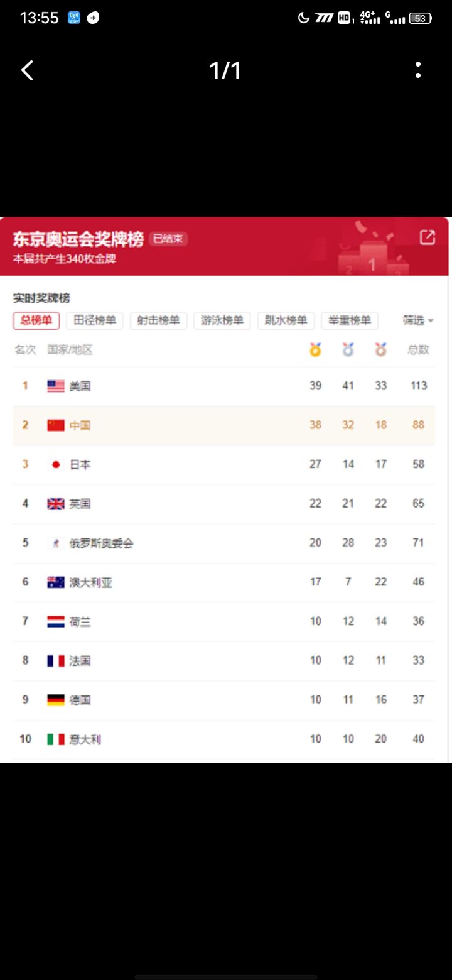This screenshot has height=980, width=452.
Task: Tap the back arrow icon
Action: 27,70
